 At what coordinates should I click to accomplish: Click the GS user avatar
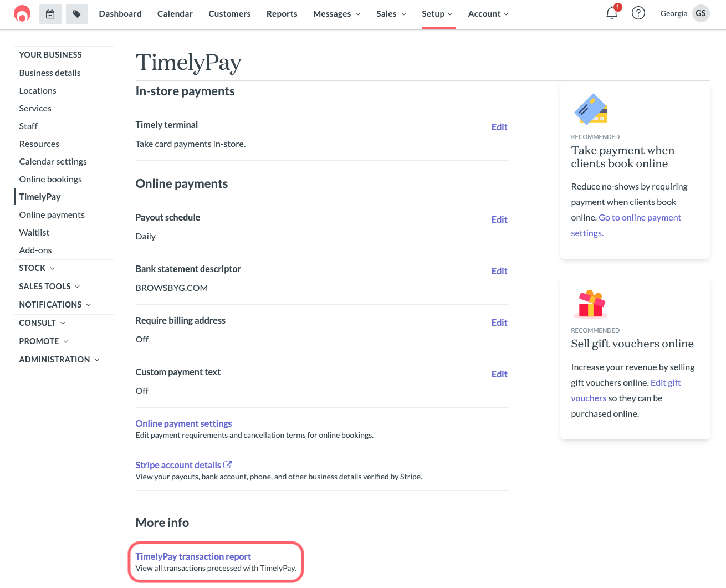click(x=701, y=13)
